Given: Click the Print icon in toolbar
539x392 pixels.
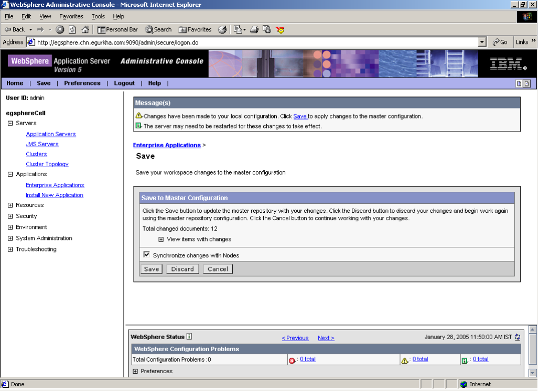Looking at the screenshot, I should [x=254, y=29].
